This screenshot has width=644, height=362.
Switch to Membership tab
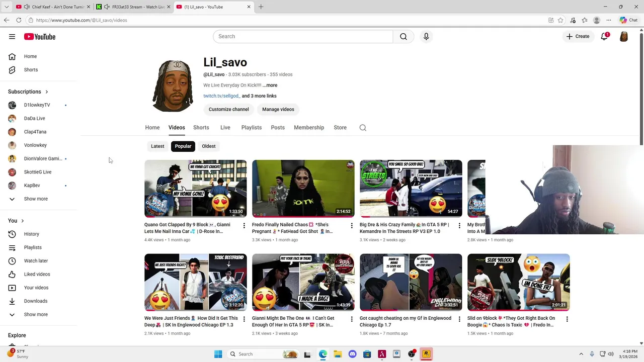[x=309, y=128]
